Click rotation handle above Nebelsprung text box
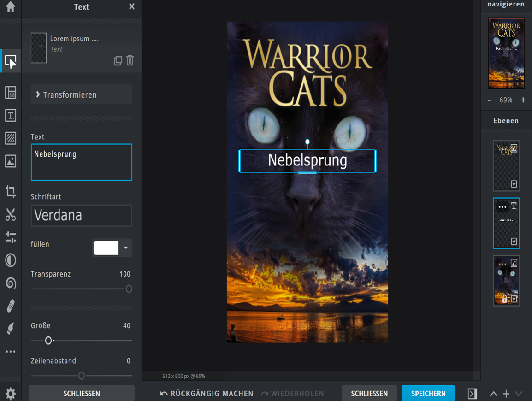This screenshot has height=401, width=532. [307, 142]
